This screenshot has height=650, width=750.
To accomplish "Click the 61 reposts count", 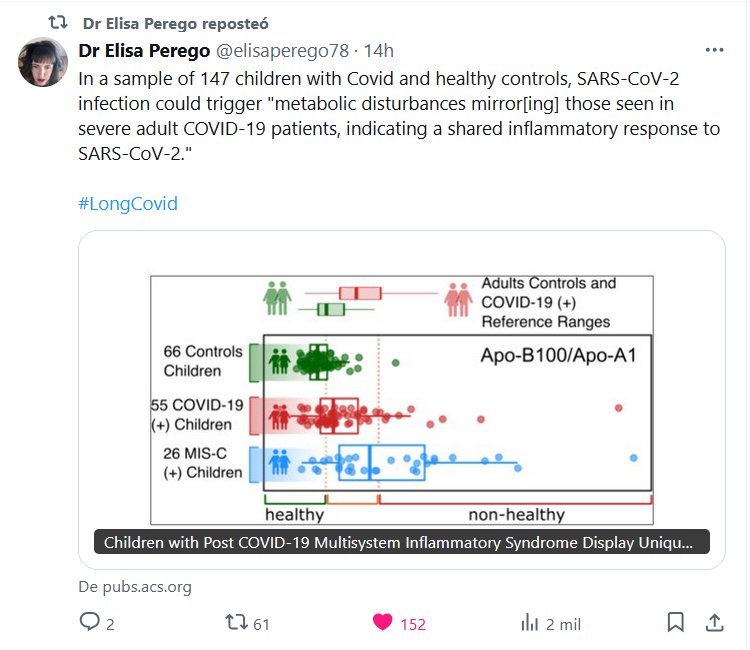I will [x=261, y=624].
